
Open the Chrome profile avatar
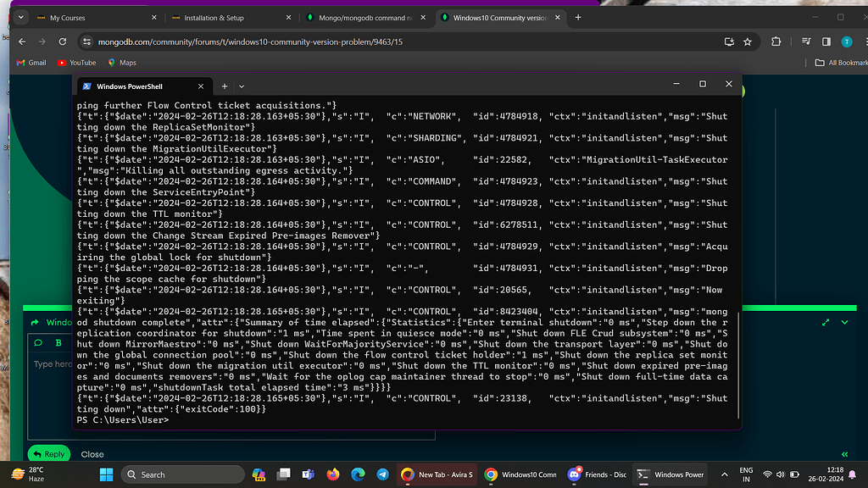(x=845, y=42)
